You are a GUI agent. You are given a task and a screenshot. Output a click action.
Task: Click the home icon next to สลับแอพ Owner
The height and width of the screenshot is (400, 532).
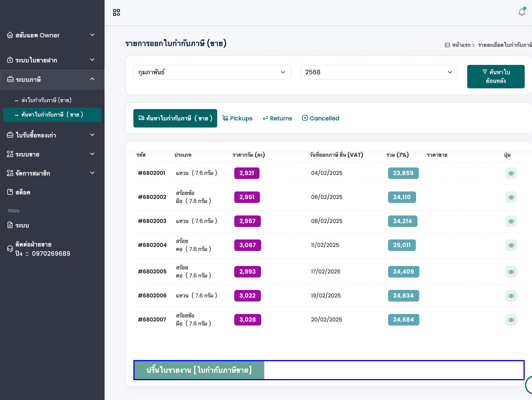pos(10,35)
